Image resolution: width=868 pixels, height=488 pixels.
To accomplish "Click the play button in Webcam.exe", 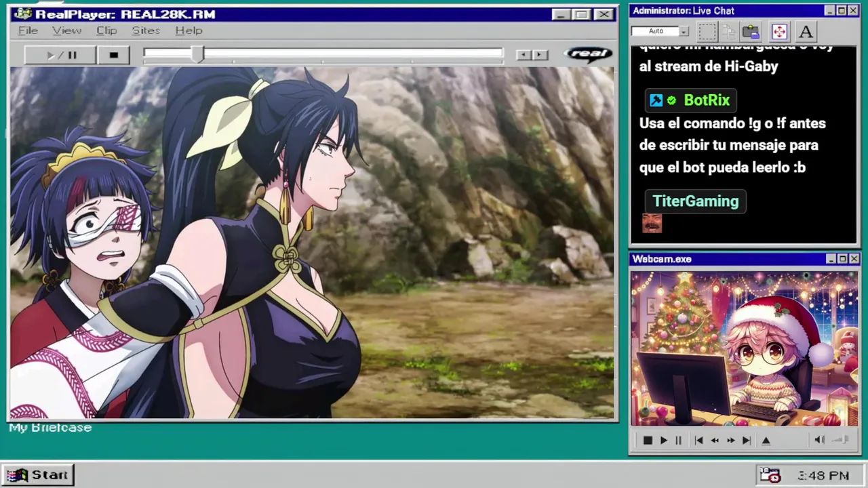I will tap(663, 441).
